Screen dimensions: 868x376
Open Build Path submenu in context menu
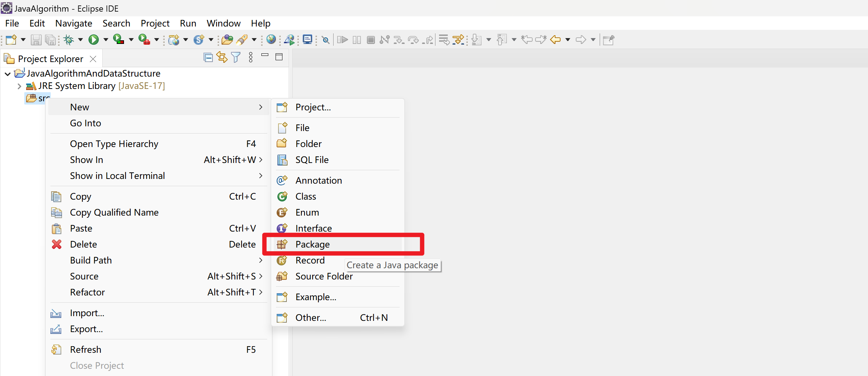[x=159, y=260]
